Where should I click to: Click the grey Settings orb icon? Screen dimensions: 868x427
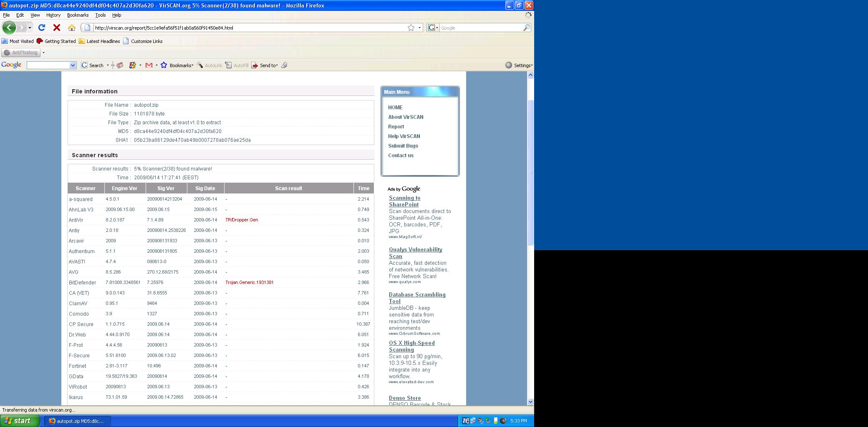[x=509, y=65]
